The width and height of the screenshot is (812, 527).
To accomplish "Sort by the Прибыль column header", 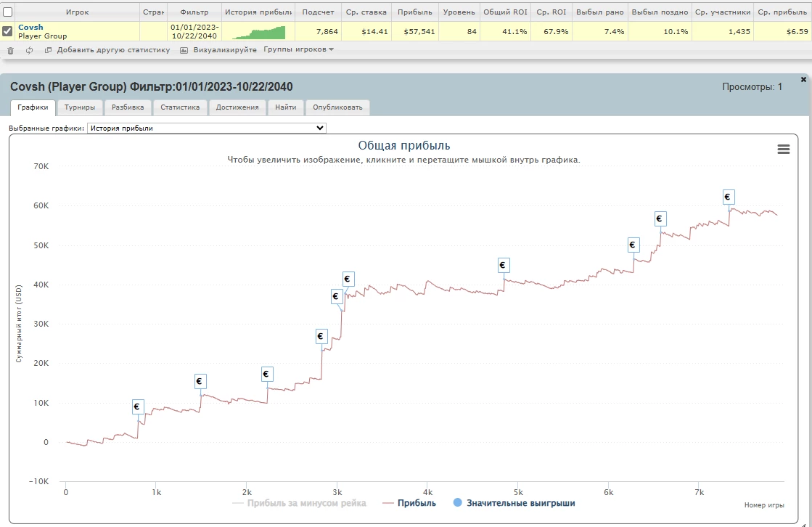I will point(414,12).
